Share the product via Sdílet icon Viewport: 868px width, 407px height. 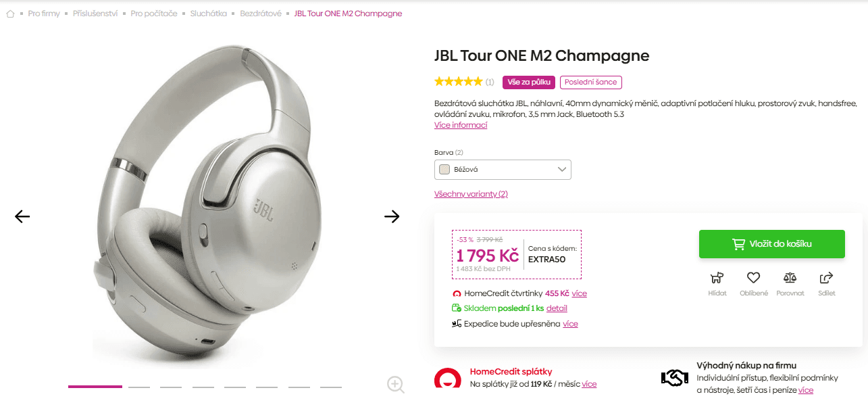click(826, 279)
